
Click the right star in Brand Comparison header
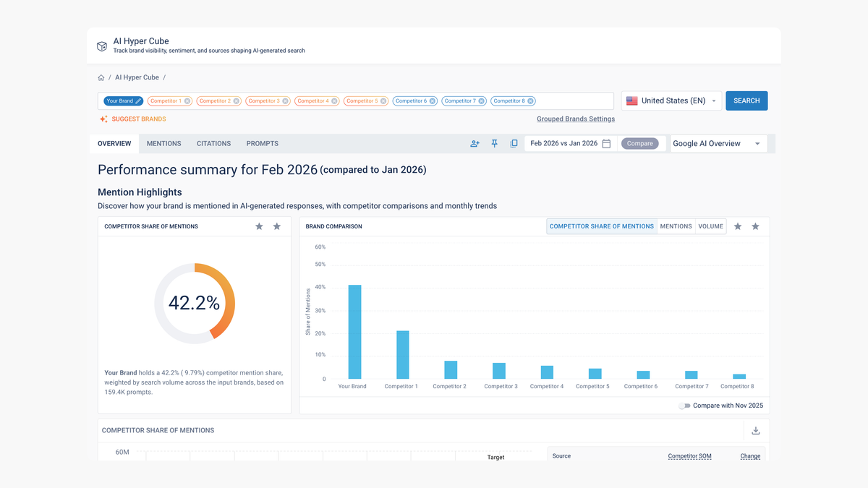pos(756,226)
